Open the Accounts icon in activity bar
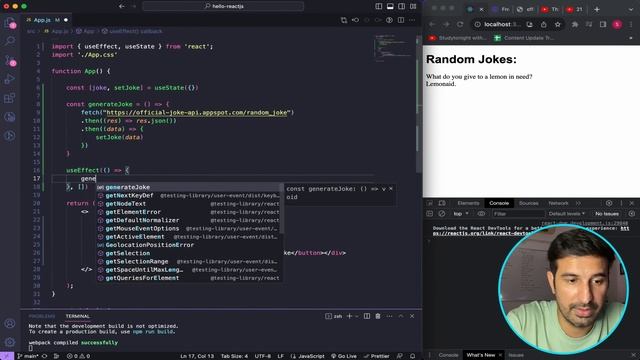 point(10,323)
